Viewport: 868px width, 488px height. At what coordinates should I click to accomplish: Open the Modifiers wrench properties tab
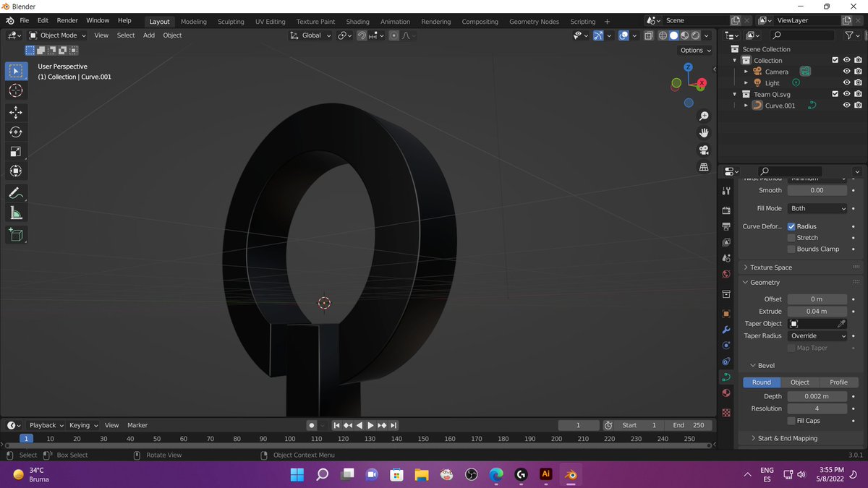[x=726, y=330]
